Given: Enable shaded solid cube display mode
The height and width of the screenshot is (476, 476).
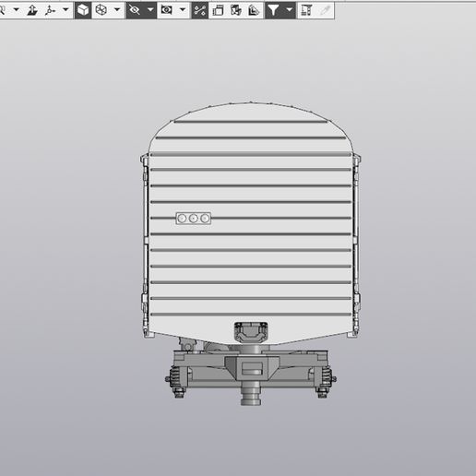Looking at the screenshot, I should click(83, 10).
